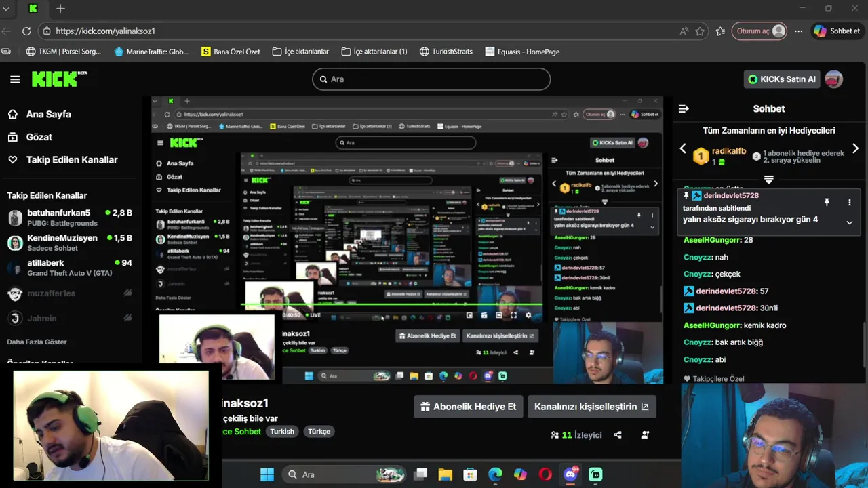
Task: Open offline muzaffer1ea channel
Action: (70, 293)
